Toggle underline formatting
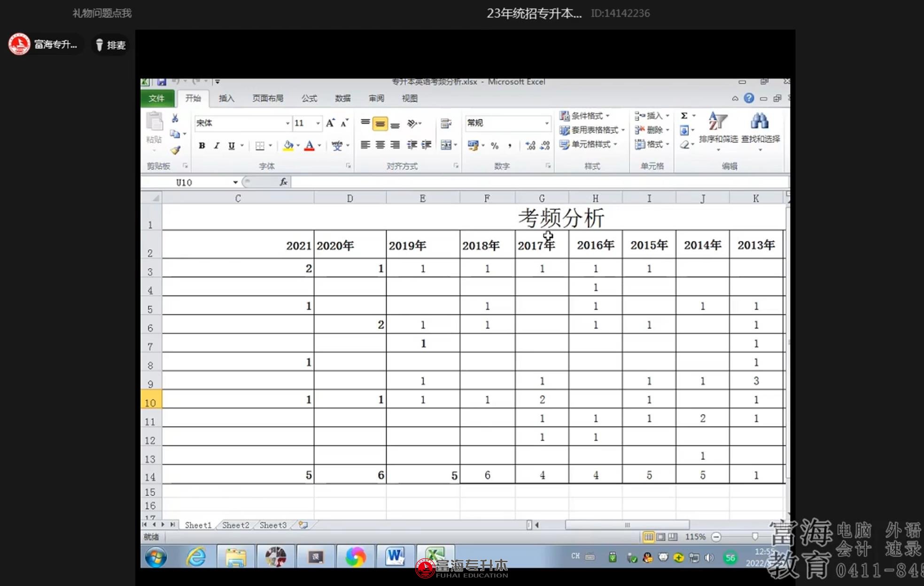This screenshot has height=586, width=924. tap(231, 146)
